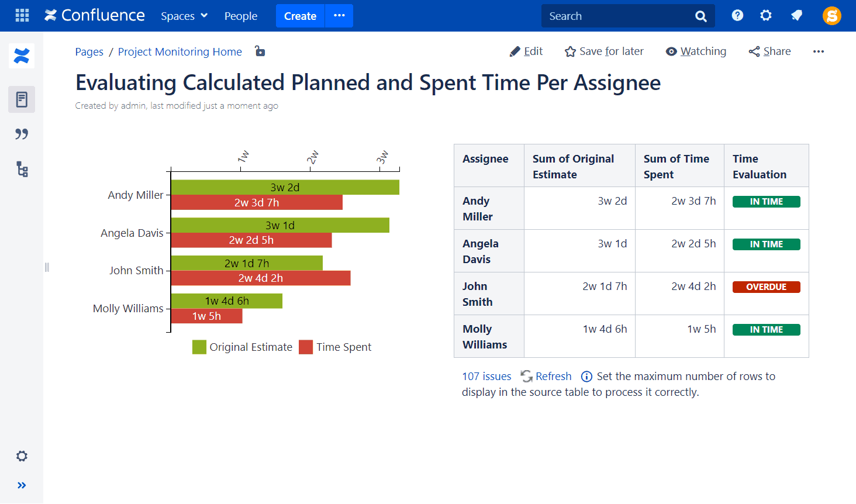This screenshot has width=856, height=504.
Task: Open the page more actions ellipsis menu
Action: click(x=819, y=51)
